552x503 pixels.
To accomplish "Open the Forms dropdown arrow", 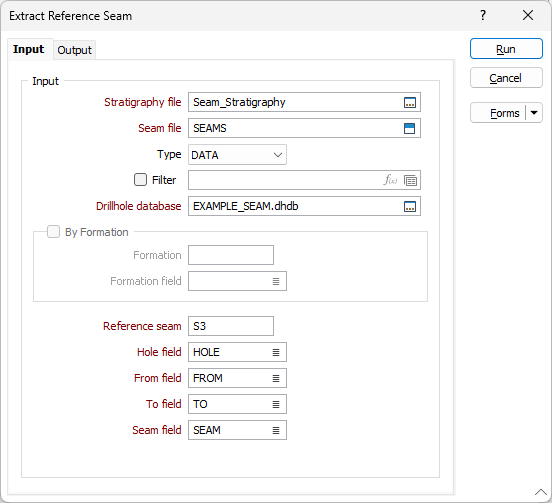I will coord(534,113).
